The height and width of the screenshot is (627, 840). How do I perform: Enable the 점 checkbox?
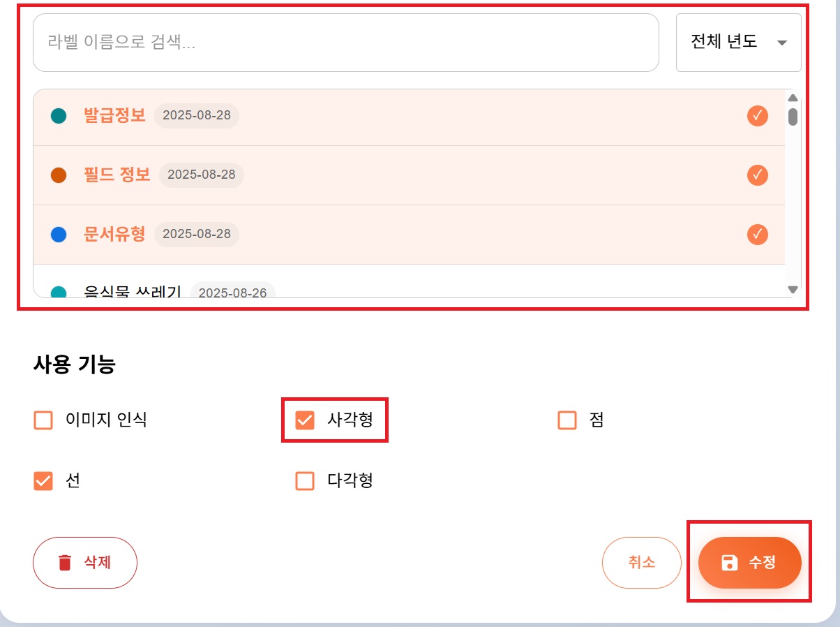point(567,420)
